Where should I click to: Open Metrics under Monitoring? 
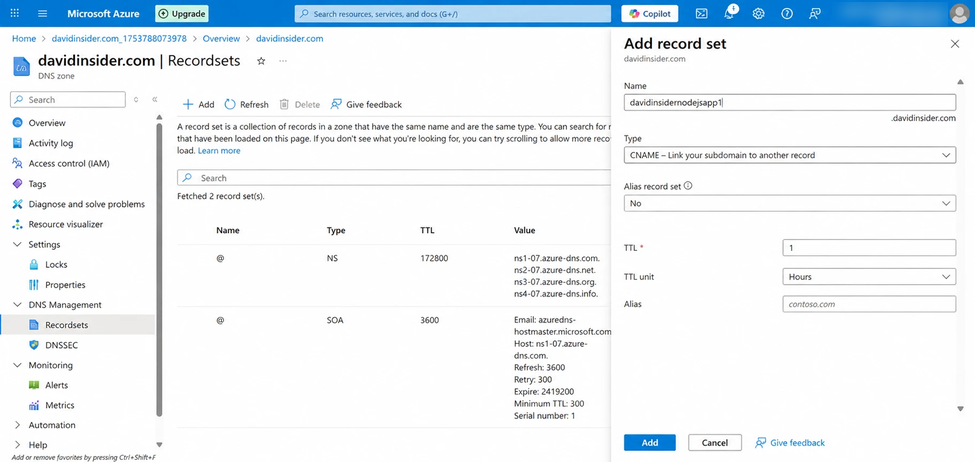59,405
